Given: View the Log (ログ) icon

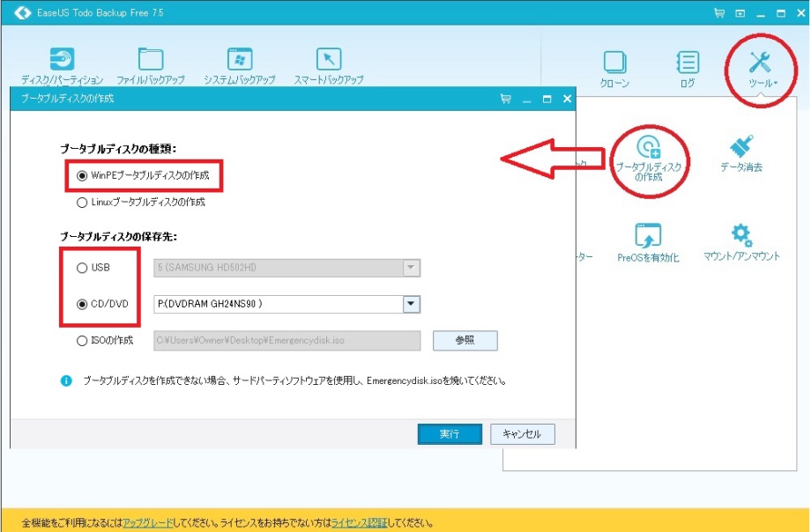Looking at the screenshot, I should [688, 63].
